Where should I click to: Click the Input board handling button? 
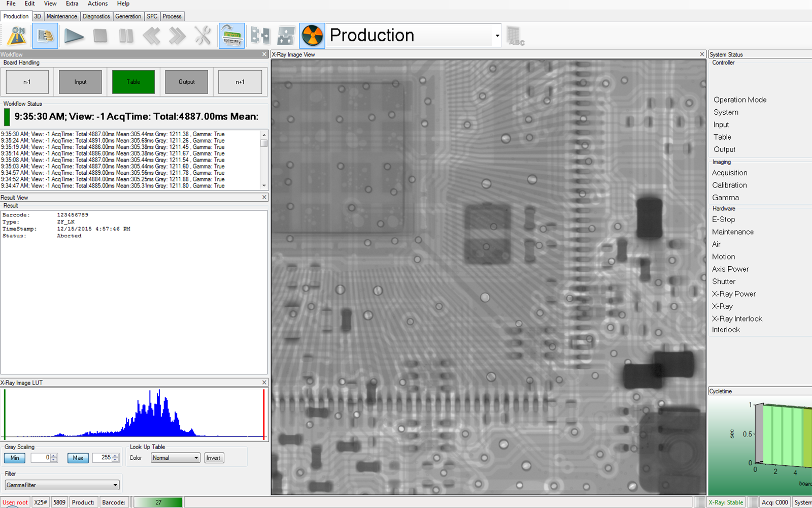(x=80, y=82)
